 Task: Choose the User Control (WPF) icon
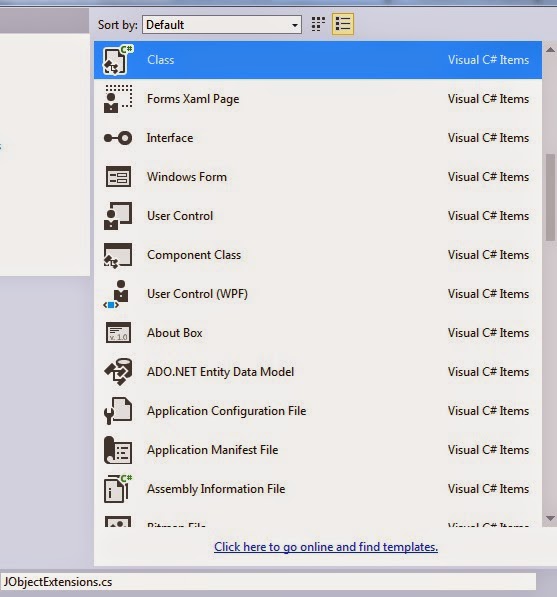point(116,294)
